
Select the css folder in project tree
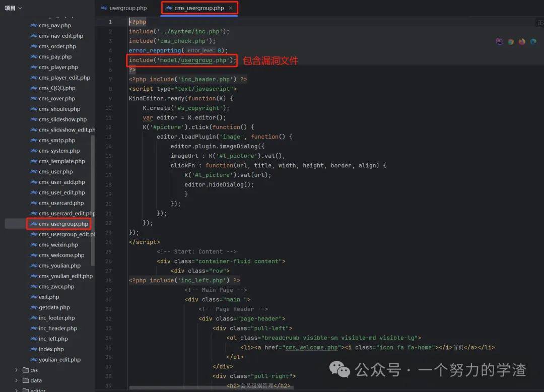point(30,370)
